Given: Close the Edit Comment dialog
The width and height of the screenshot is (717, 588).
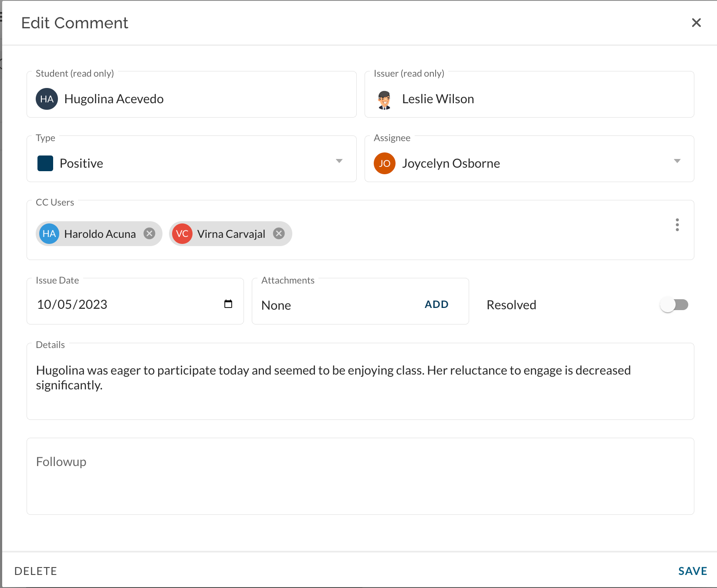Looking at the screenshot, I should point(696,23).
